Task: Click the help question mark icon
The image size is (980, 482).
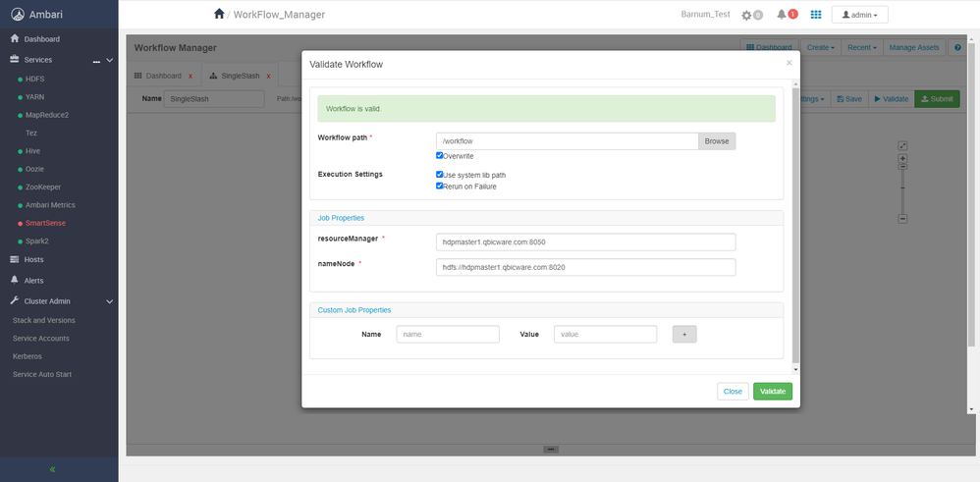Action: (957, 47)
